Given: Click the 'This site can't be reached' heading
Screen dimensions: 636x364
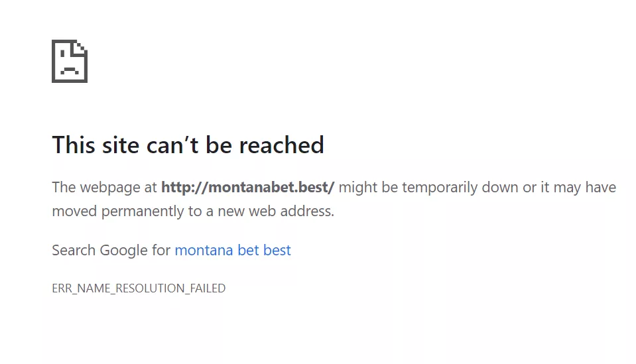Looking at the screenshot, I should (188, 145).
